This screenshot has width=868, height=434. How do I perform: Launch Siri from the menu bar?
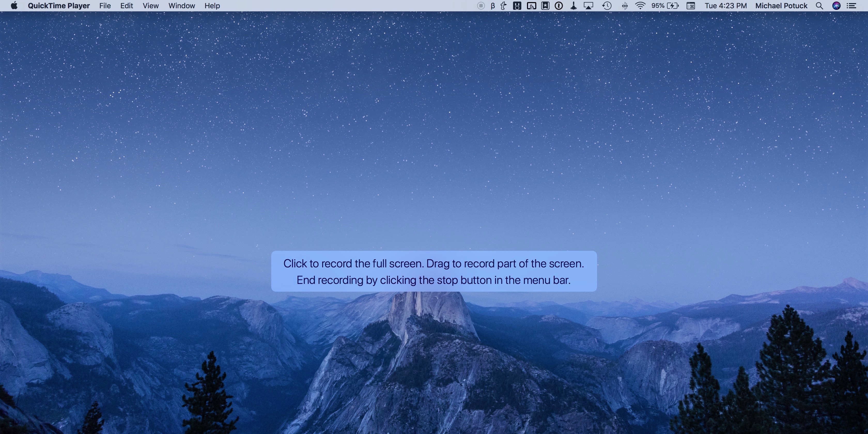click(x=836, y=6)
